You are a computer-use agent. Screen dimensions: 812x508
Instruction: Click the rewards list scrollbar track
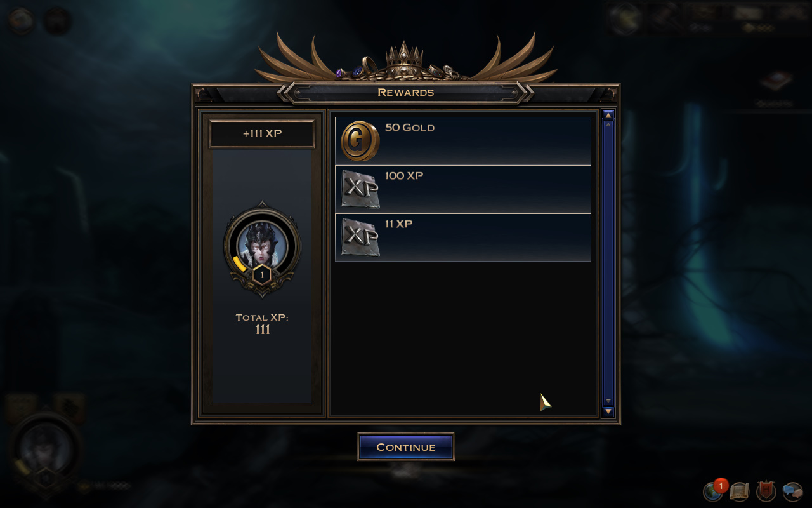608,264
